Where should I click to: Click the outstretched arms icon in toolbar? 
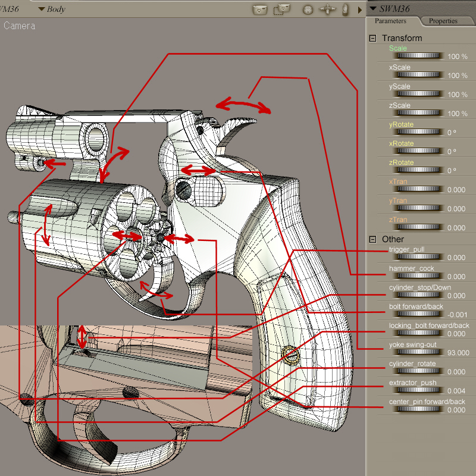[327, 10]
